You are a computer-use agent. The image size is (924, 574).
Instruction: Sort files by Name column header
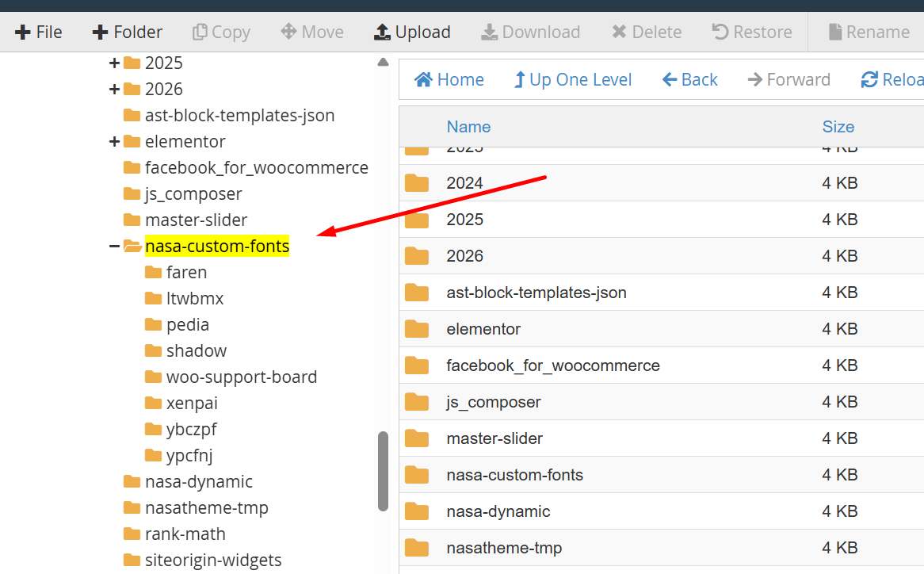pyautogui.click(x=468, y=127)
